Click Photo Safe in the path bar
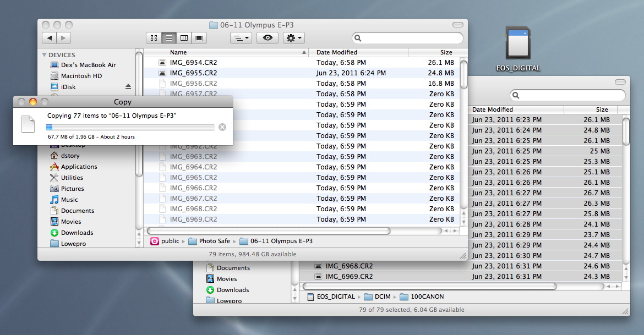 point(214,241)
